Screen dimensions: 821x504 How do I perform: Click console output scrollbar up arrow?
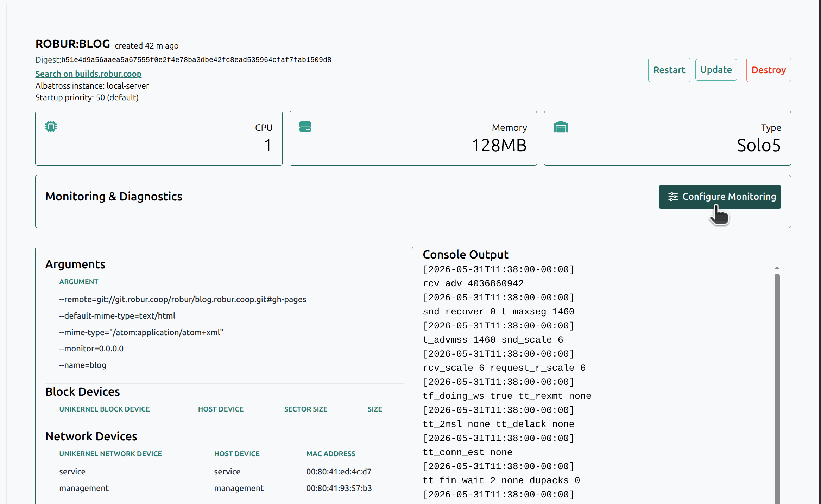coord(777,268)
